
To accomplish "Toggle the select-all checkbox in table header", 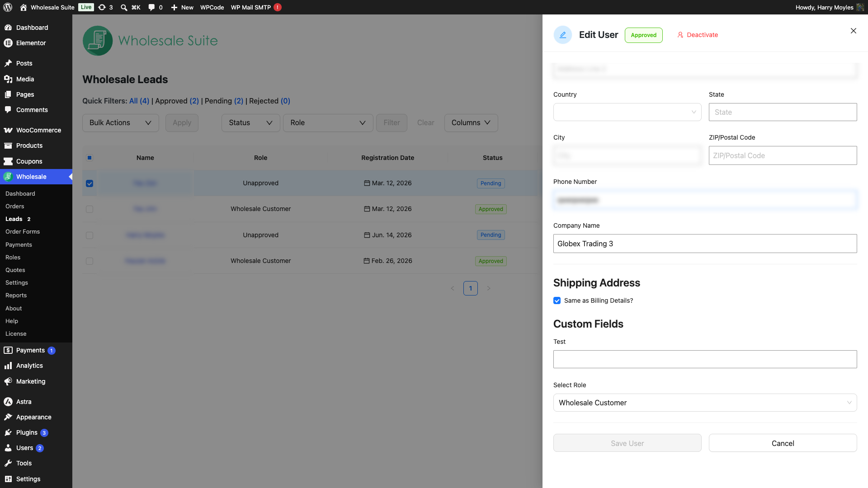I will (x=90, y=158).
